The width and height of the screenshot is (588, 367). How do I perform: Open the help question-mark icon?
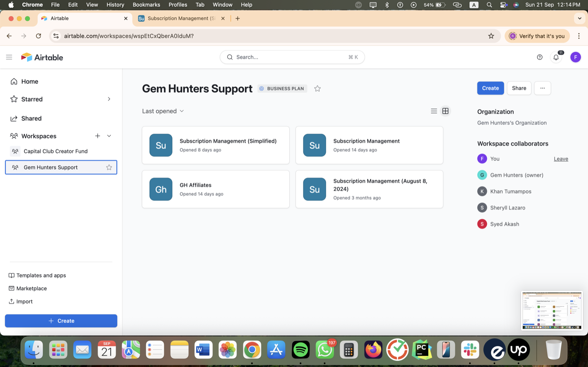[x=540, y=57]
